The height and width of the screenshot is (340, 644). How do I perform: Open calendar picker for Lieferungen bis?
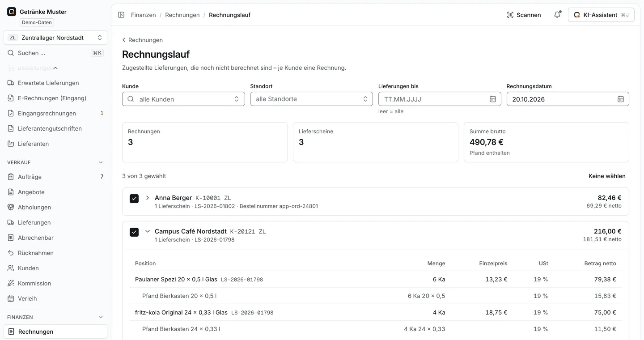click(x=493, y=99)
